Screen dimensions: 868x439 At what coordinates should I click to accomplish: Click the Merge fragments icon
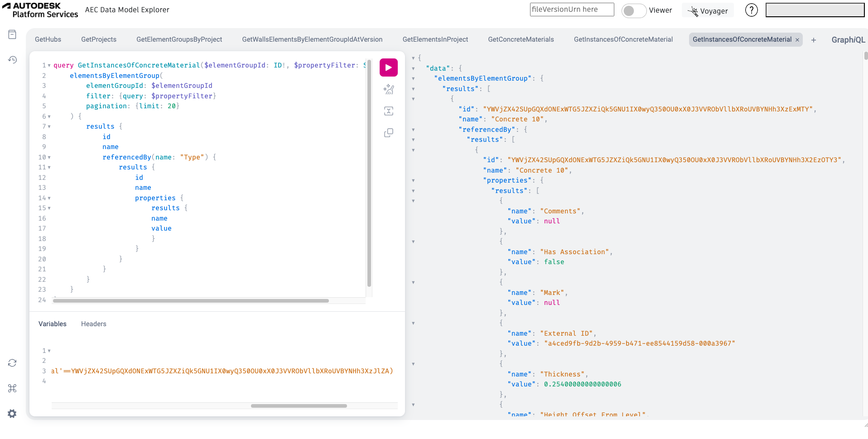(388, 111)
